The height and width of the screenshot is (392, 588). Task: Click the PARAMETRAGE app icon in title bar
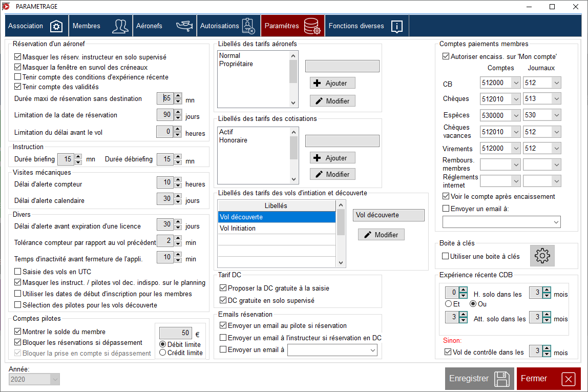(6, 6)
